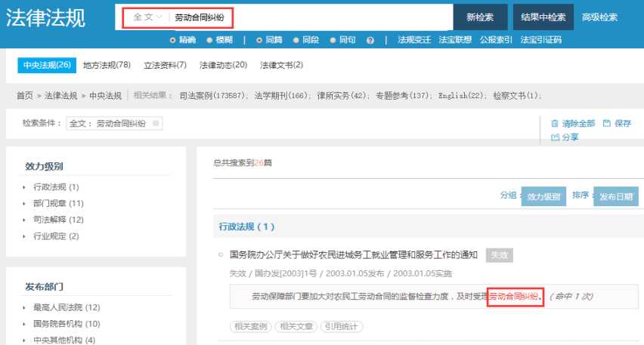Screen dimensions: 644x345
Task: Open related 司法案例(173587) results
Action: (212, 96)
